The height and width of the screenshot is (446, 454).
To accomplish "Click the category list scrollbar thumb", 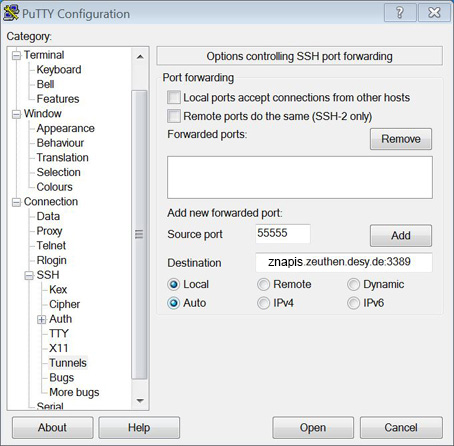I will (139, 235).
